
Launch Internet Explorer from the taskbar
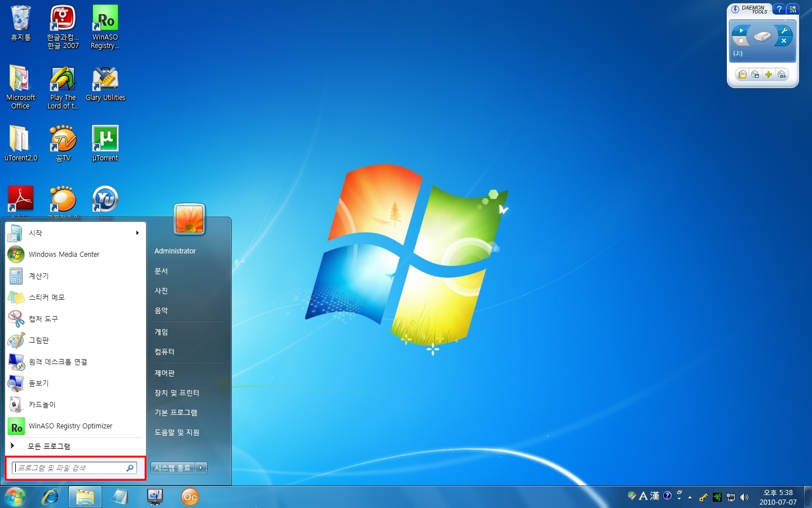click(50, 497)
